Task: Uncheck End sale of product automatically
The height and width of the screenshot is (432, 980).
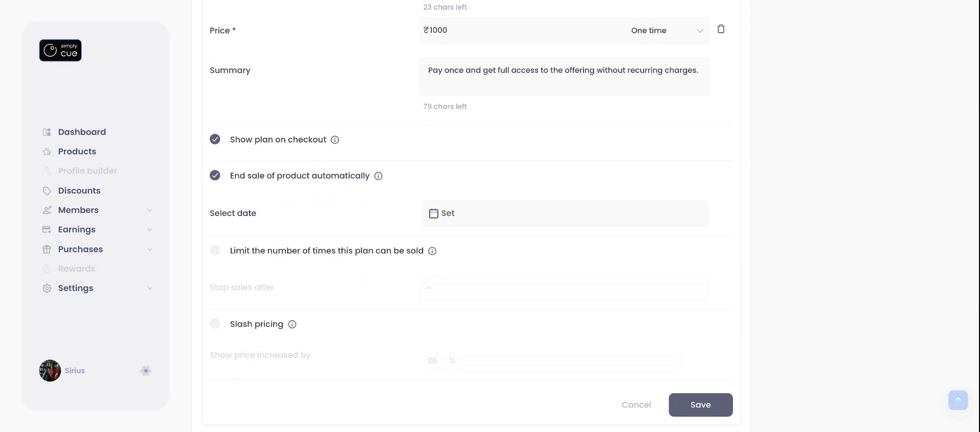Action: tap(215, 176)
